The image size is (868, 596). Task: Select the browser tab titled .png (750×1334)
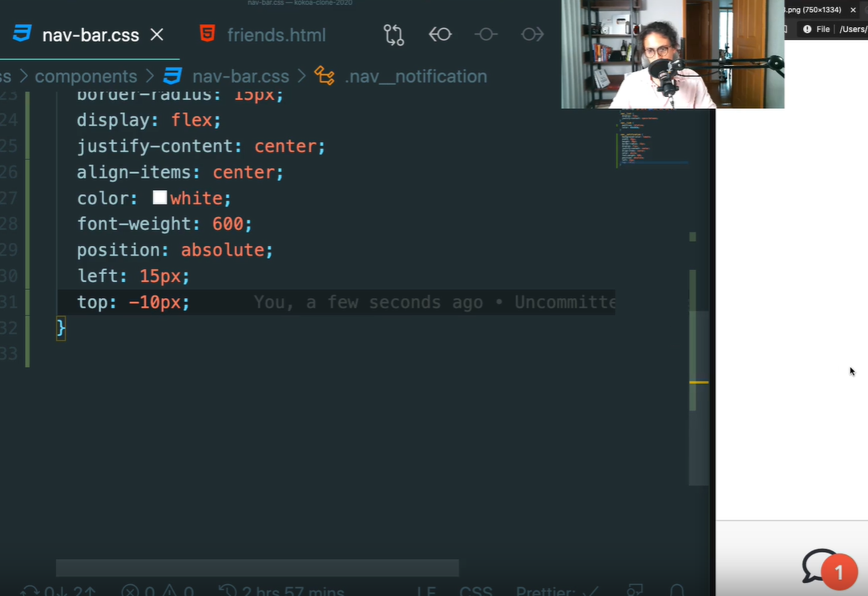(813, 10)
